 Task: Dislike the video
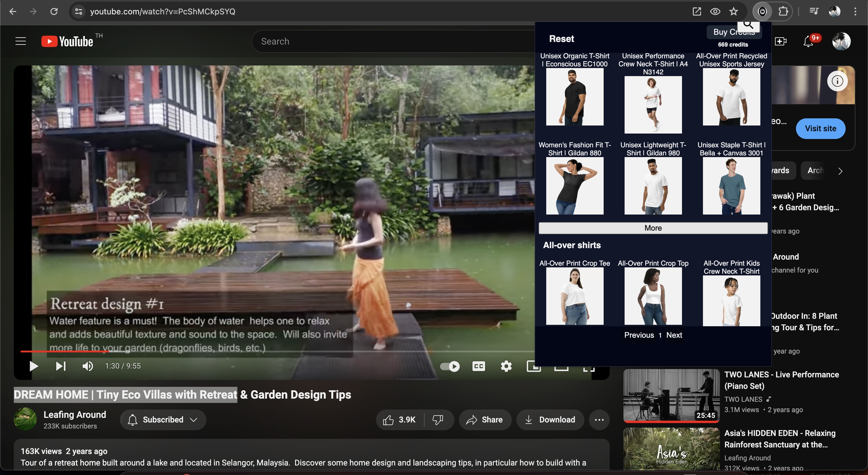click(437, 420)
